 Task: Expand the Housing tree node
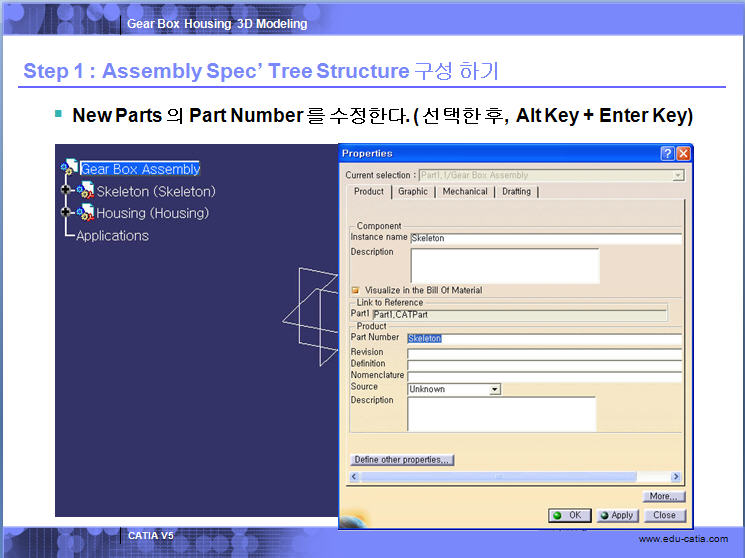[x=66, y=213]
